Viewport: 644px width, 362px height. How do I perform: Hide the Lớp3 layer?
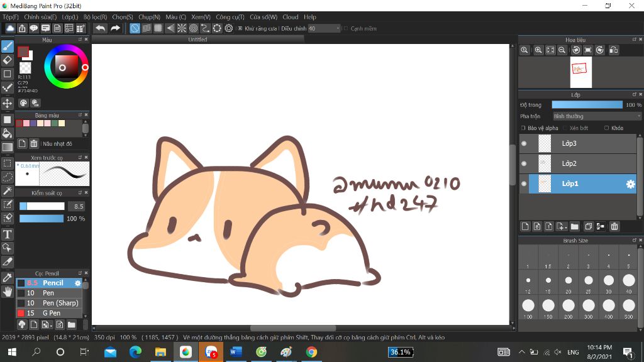[x=524, y=143]
